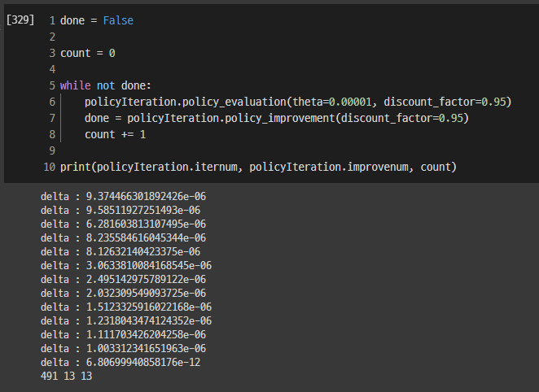Click output 'delta : 9.374466301892426e-06'
539x392 pixels.
[123, 196]
